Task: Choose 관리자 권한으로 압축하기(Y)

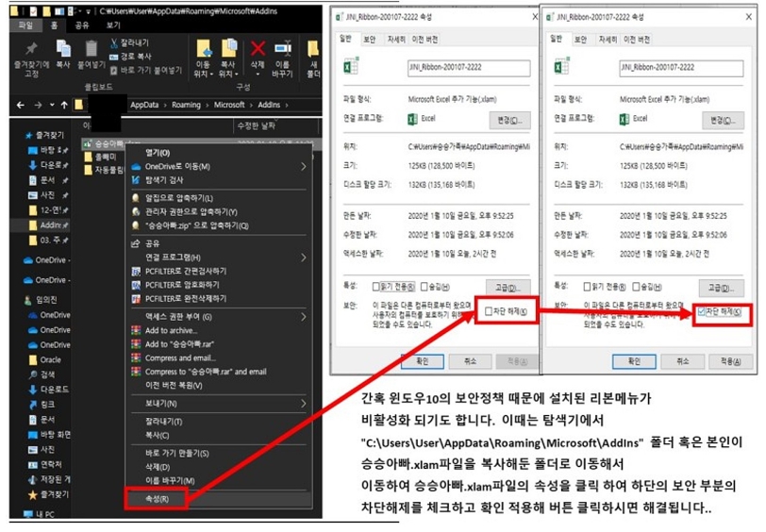Action: tap(219, 212)
